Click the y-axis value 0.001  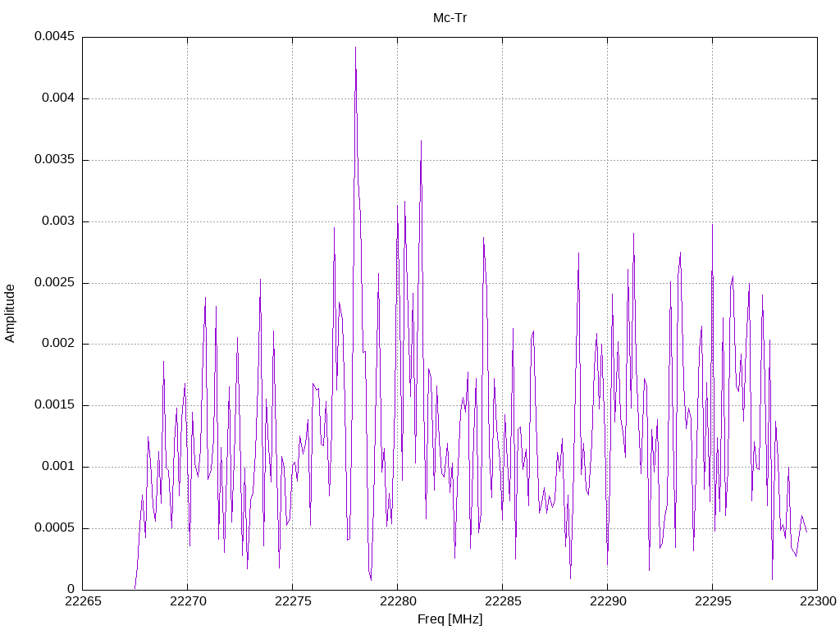coord(58,467)
